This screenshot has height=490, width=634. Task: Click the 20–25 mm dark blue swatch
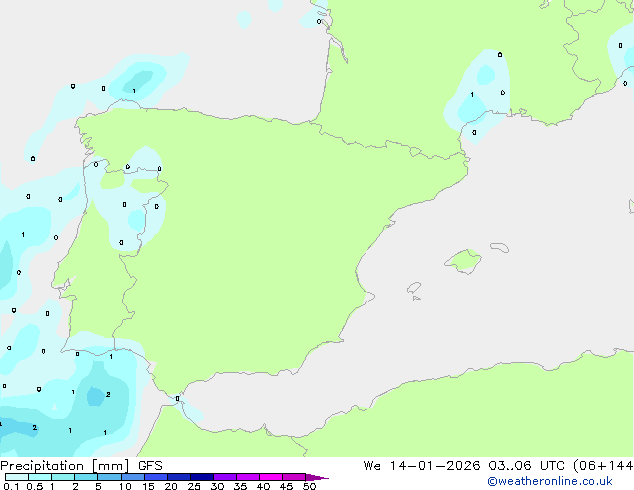[179, 477]
